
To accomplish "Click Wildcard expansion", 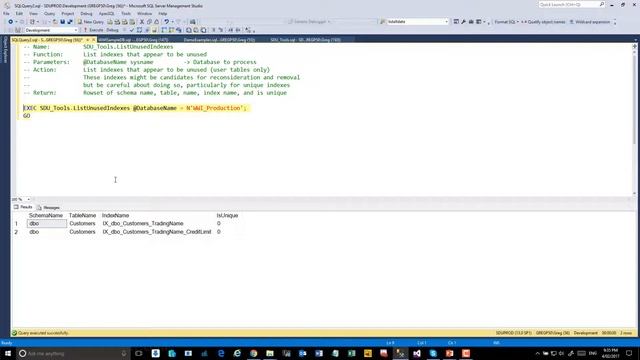I will (x=589, y=22).
